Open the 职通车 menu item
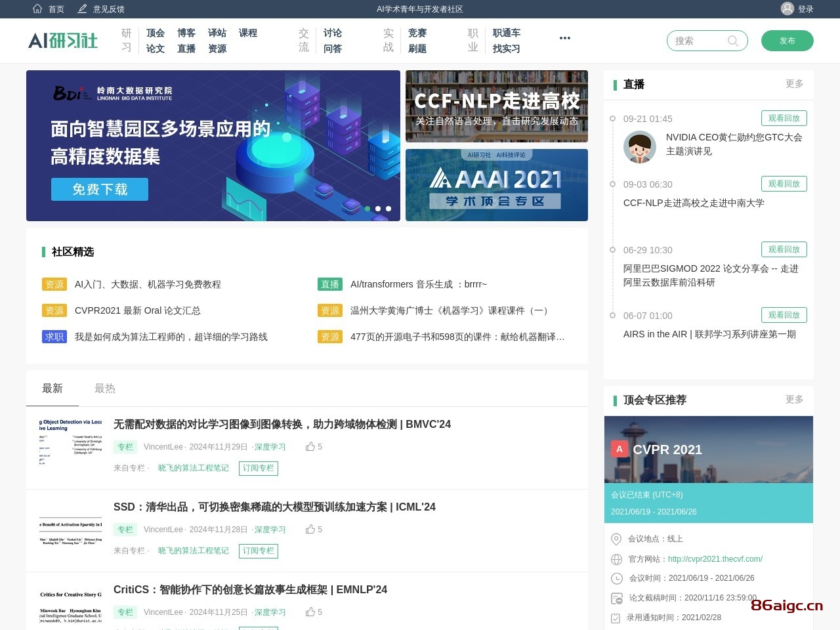Screen dimensions: 840x630 pyautogui.click(x=507, y=33)
